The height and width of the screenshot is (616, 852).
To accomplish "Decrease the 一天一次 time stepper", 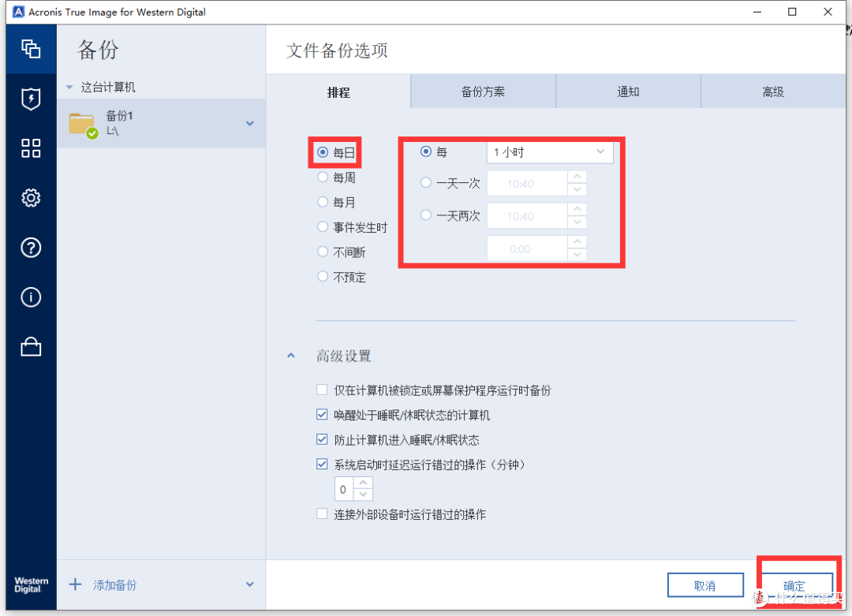I will (577, 189).
